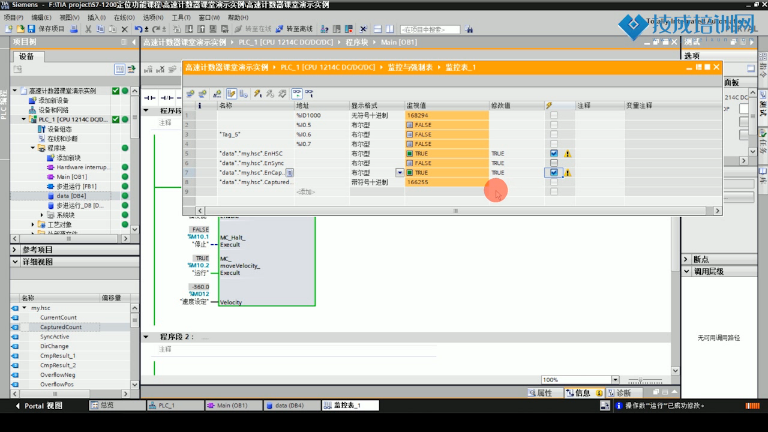The height and width of the screenshot is (432, 768).
Task: Check modify checkbox in empty row 9
Action: [x=554, y=192]
